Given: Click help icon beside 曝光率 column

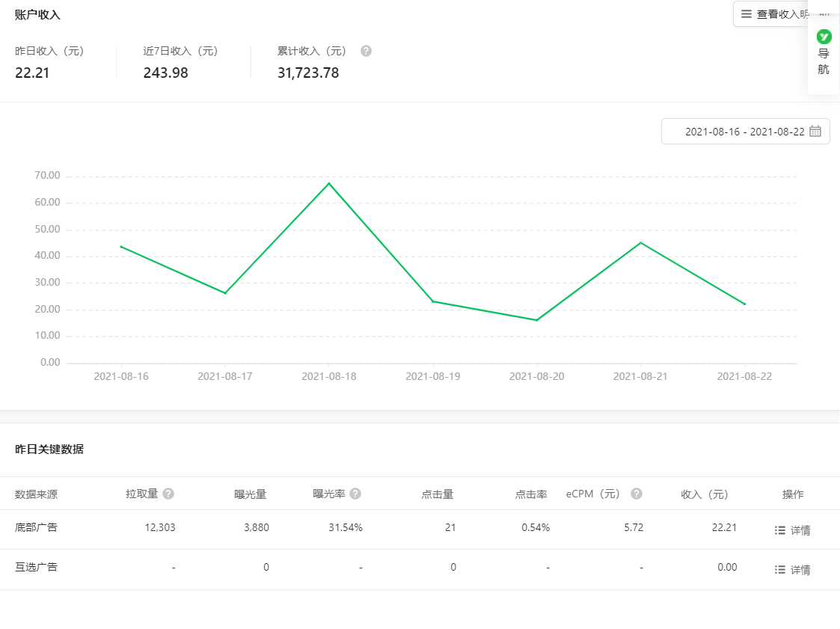Looking at the screenshot, I should [355, 494].
